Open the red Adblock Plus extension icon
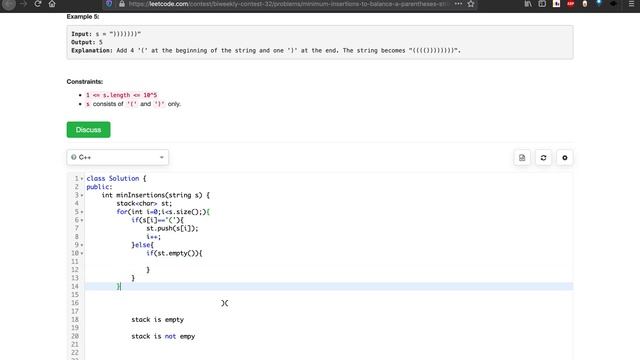Screen dimensions: 640x360 point(571,4)
